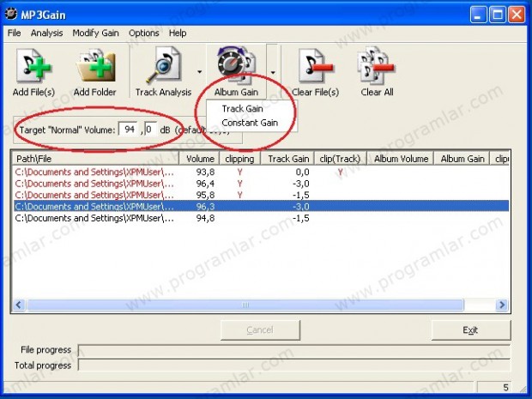This screenshot has height=399, width=532.
Task: Click the Exit button
Action: (x=471, y=330)
